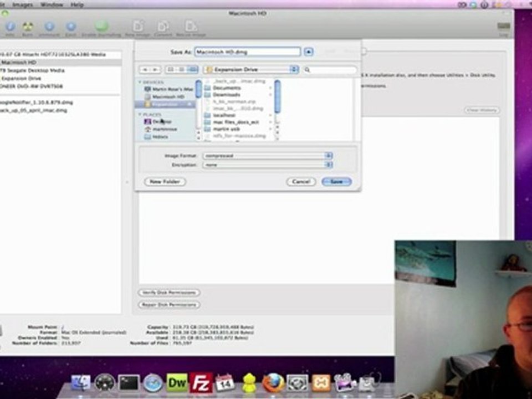Select Macintosh HD in the Disk Utility sidebar

coord(60,63)
